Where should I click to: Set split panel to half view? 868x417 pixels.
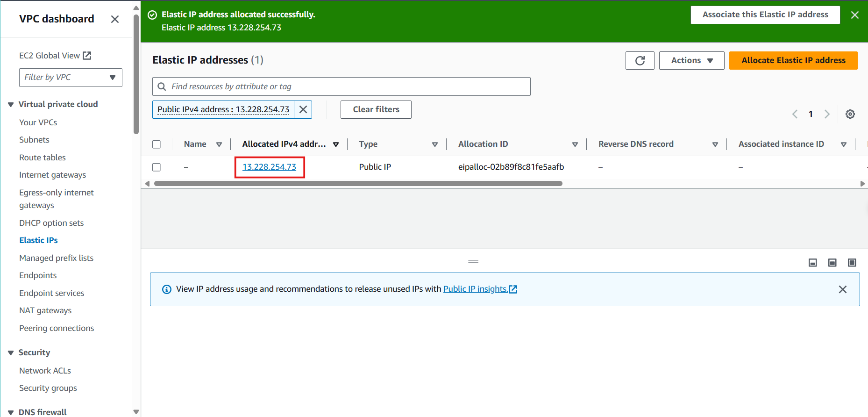[x=832, y=263]
